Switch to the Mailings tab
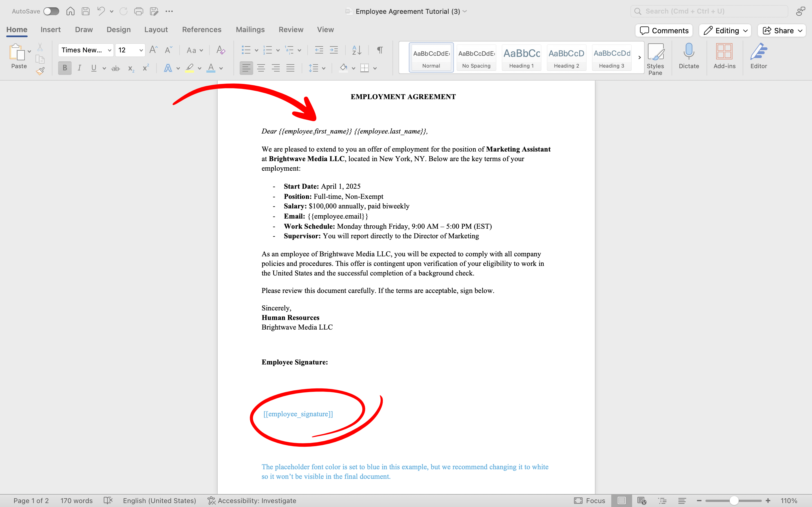 click(x=250, y=30)
